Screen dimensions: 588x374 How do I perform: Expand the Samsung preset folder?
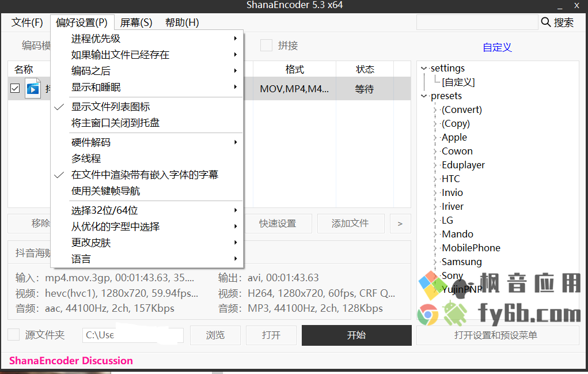pos(435,262)
